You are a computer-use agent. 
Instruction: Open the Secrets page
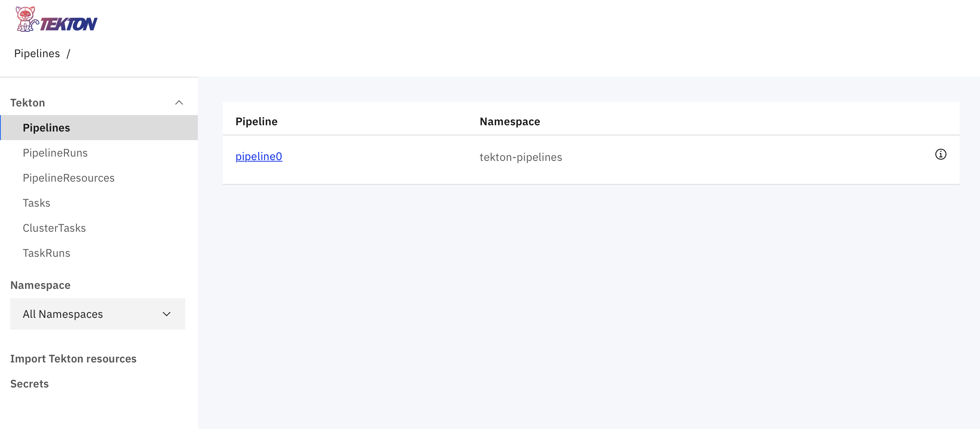tap(29, 383)
